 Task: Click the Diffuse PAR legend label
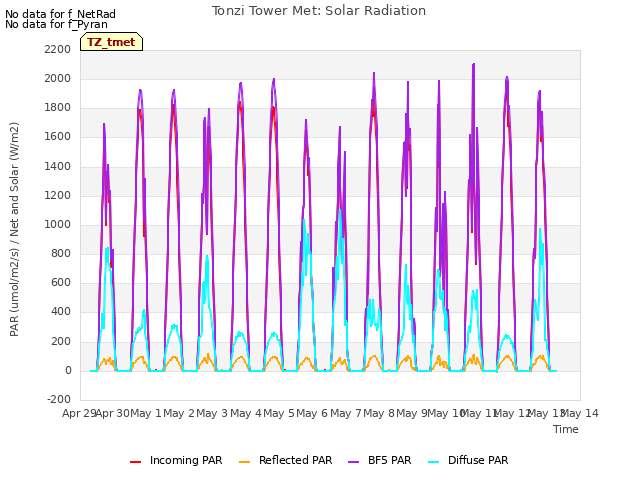[478, 460]
